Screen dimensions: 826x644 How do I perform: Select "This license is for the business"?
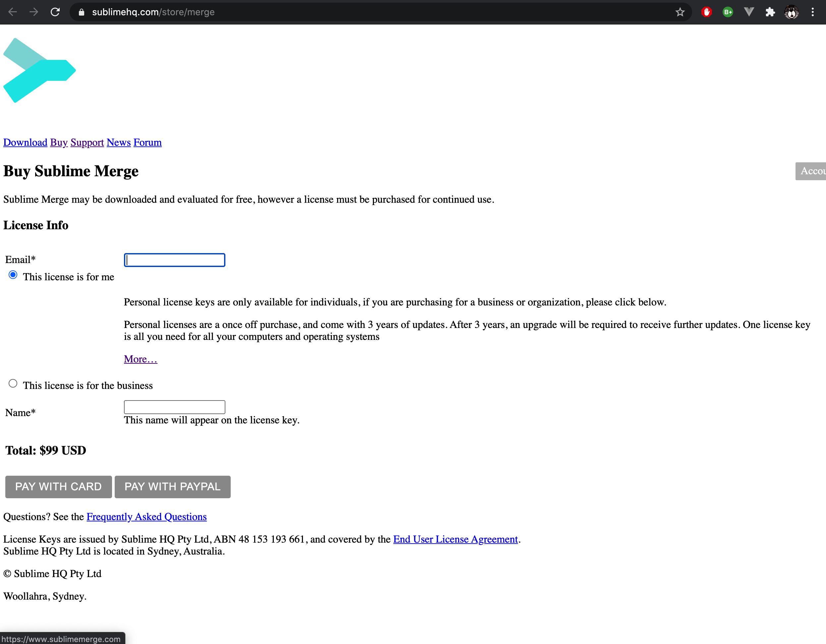pos(13,383)
